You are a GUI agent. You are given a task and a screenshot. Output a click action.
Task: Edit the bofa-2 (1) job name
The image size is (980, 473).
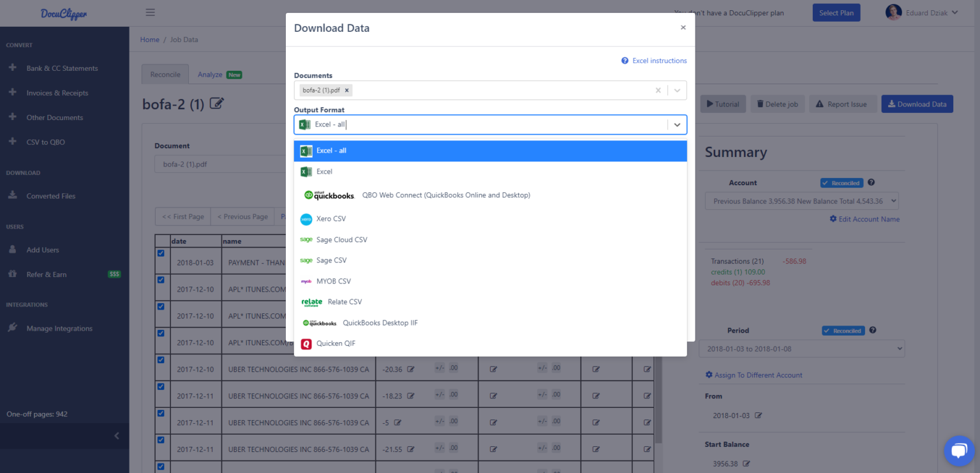216,103
